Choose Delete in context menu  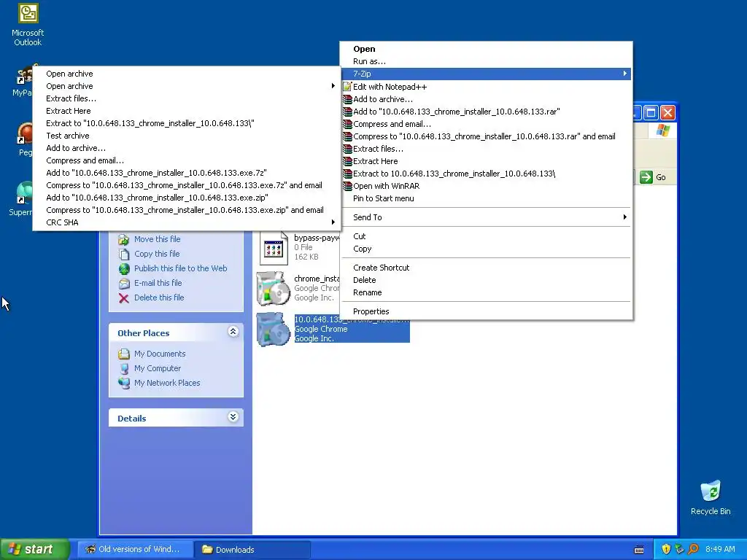click(487, 280)
